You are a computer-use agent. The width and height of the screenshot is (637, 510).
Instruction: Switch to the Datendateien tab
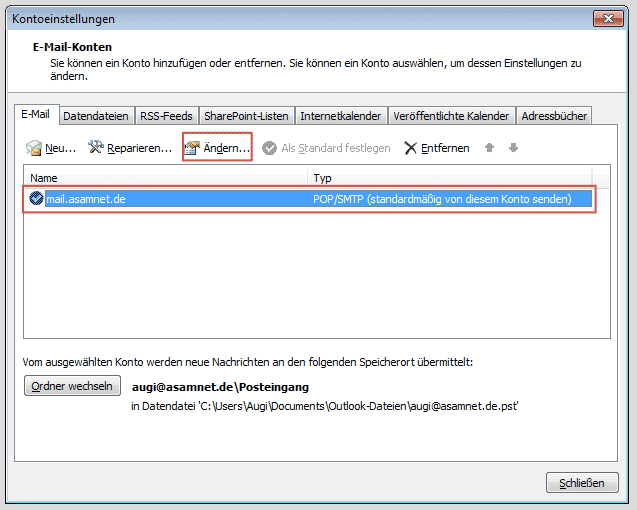96,116
